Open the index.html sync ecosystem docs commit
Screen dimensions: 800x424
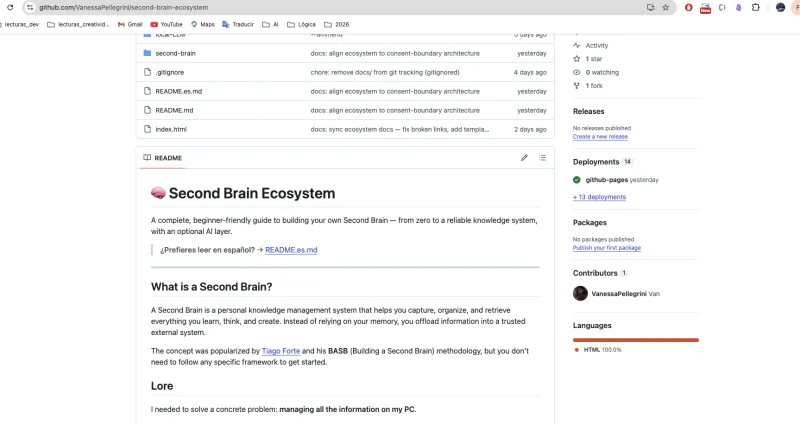tap(399, 129)
